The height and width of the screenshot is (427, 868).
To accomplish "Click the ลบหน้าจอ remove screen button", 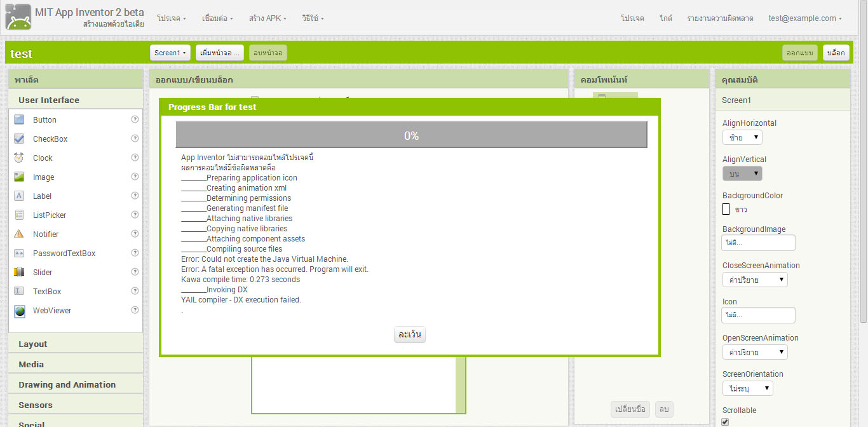I will (x=268, y=53).
